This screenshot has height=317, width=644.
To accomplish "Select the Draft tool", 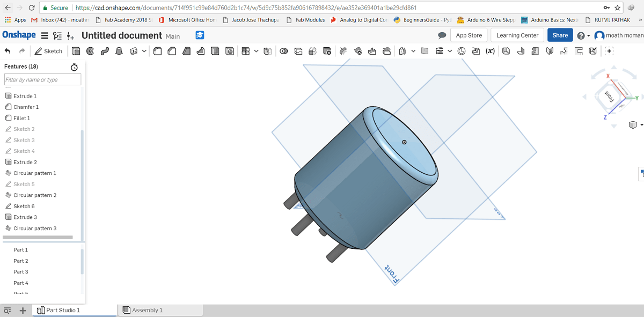I will point(186,51).
